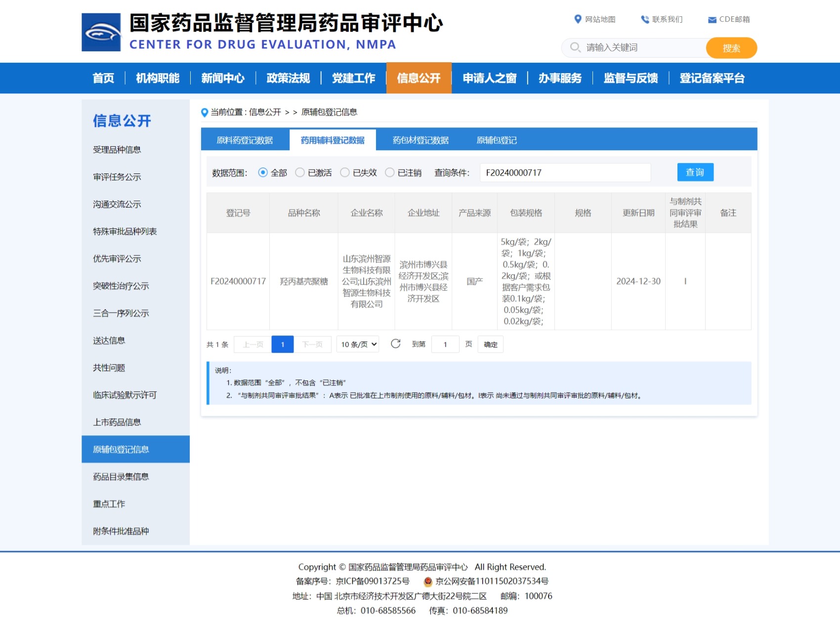Open the 药包材登记数据 tab
The height and width of the screenshot is (624, 840).
[x=420, y=140]
